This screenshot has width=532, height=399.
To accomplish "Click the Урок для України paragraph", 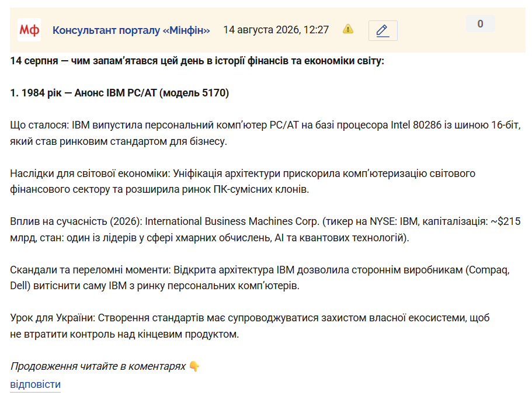I will (250, 326).
